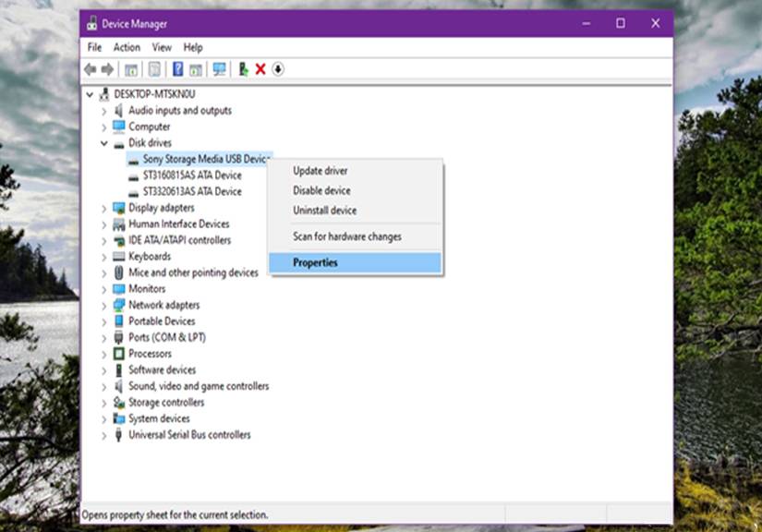
Task: Expand the Display adapters node
Action: tap(104, 209)
